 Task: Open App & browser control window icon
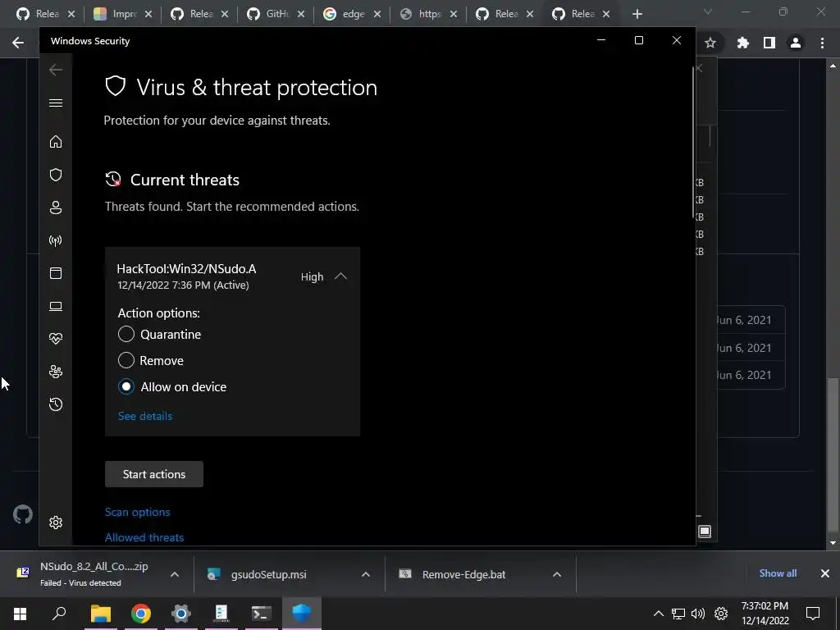pos(56,273)
